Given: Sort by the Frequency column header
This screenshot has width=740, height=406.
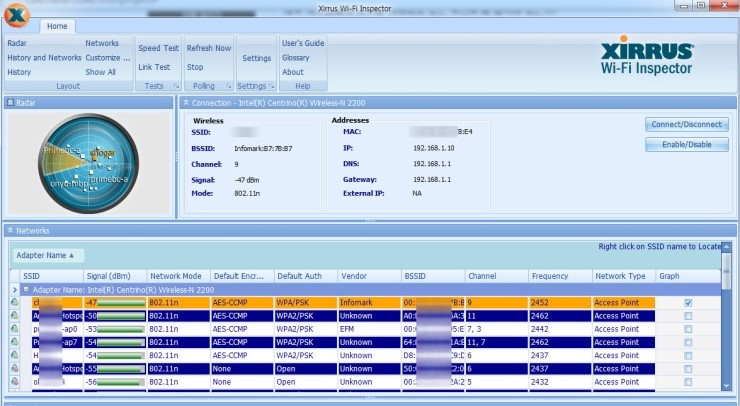Looking at the screenshot, I should click(560, 276).
